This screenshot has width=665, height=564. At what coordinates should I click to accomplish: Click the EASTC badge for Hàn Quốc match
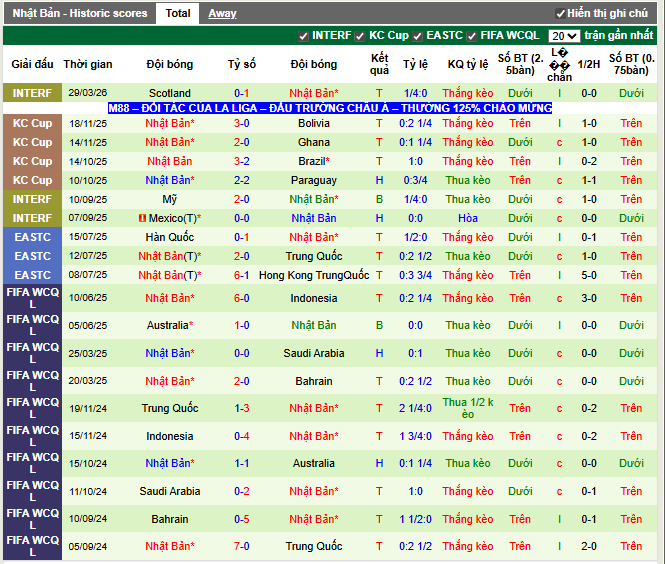[x=32, y=237]
